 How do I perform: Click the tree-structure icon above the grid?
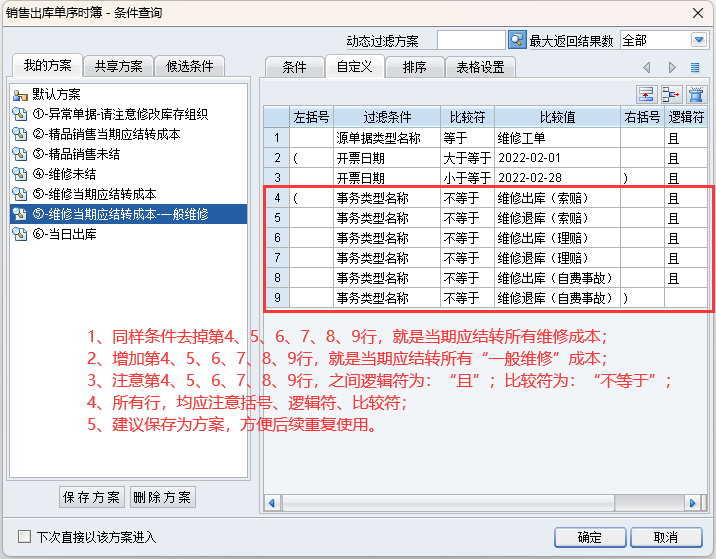671,94
